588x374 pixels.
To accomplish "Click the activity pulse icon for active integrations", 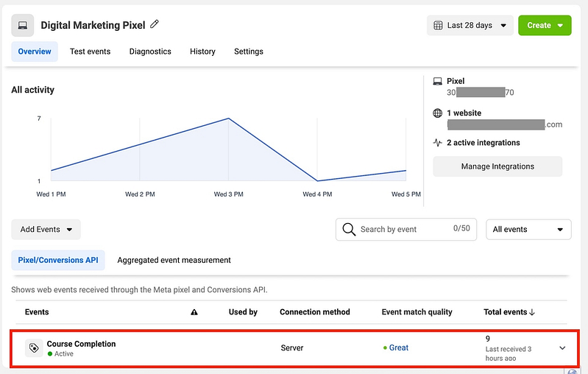I will tap(438, 143).
